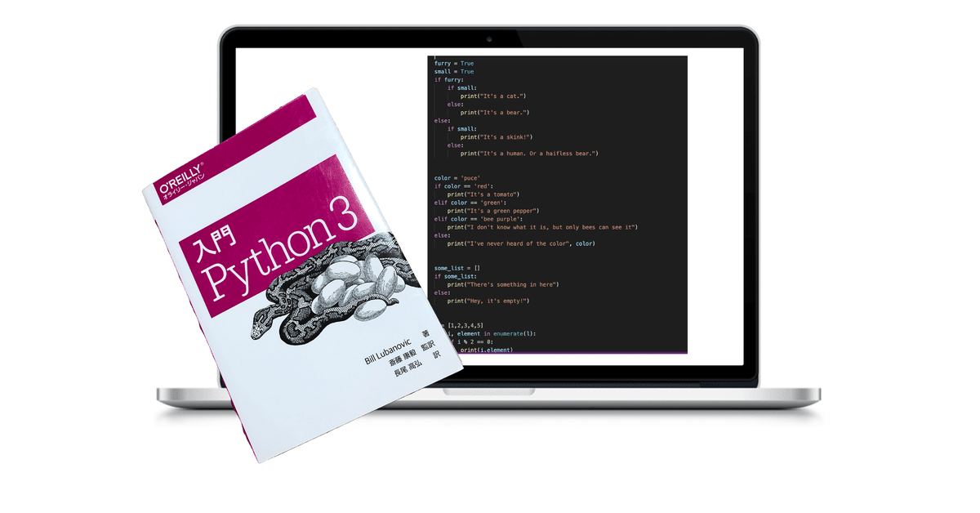Select the "if furry:" statement
This screenshot has width=980, height=513.
click(x=448, y=79)
